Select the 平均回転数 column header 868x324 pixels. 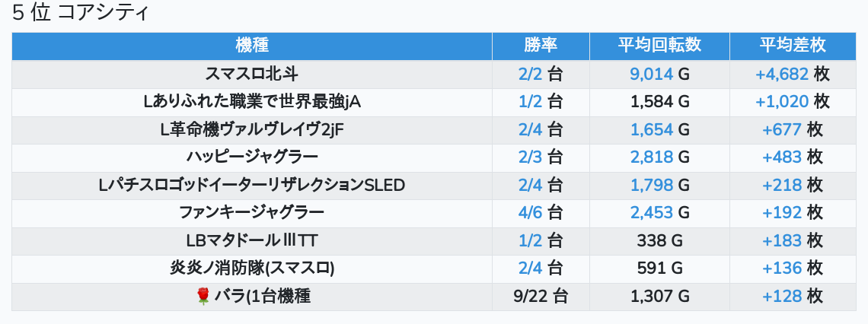[659, 46]
